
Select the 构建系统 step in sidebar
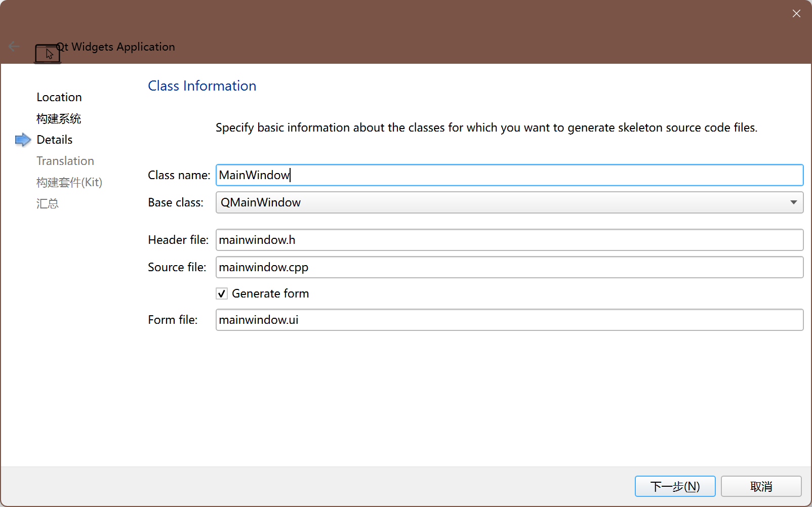pyautogui.click(x=59, y=118)
